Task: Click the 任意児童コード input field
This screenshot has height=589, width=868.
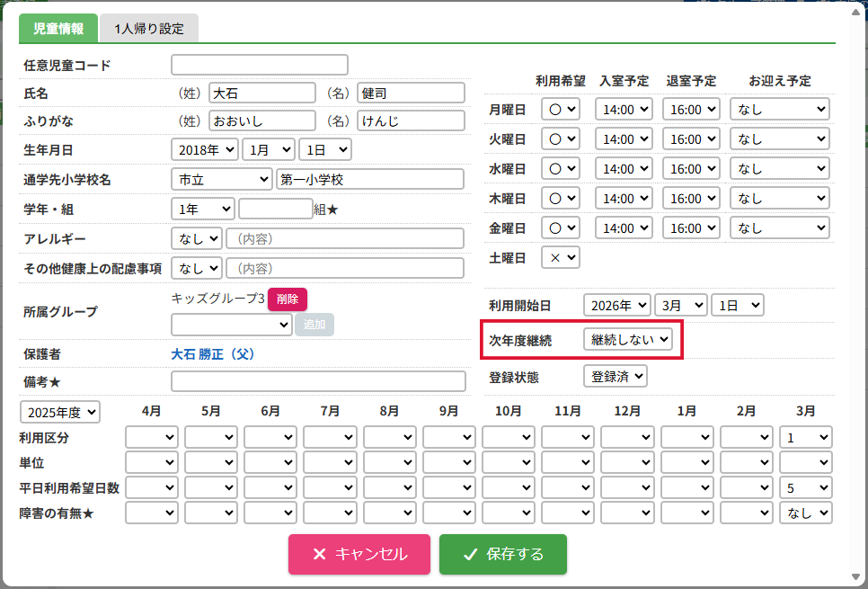Action: pyautogui.click(x=260, y=65)
